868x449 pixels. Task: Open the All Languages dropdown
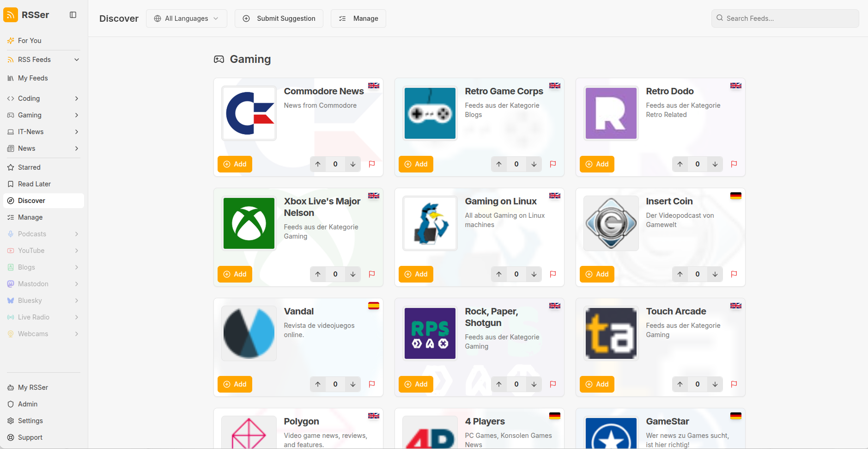(x=186, y=18)
